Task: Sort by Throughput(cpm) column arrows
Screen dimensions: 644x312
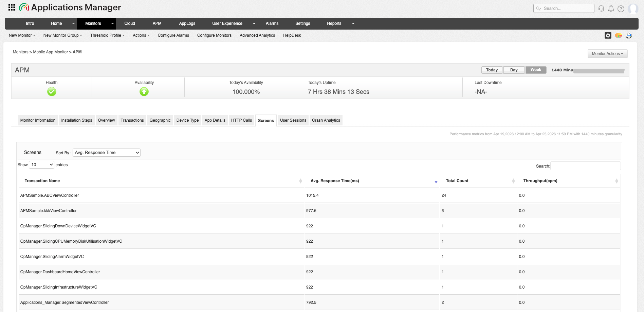Action: pos(617,181)
